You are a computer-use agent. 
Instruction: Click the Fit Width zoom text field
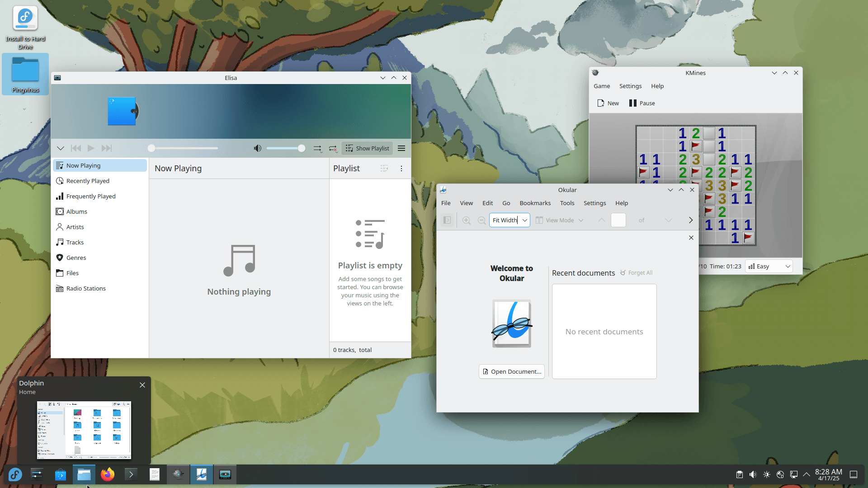pos(505,220)
